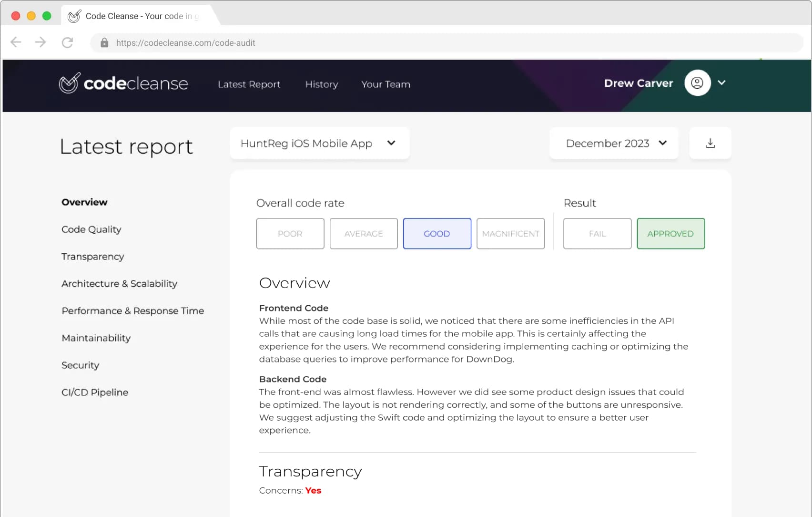Open the History menu item
This screenshot has height=517, width=812.
[x=322, y=84]
